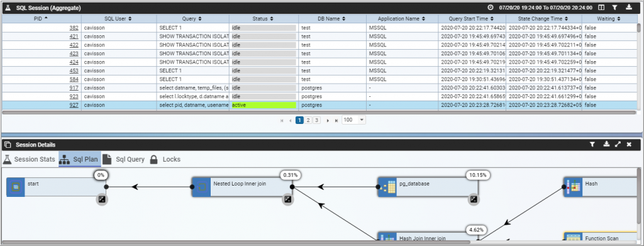Image resolution: width=644 pixels, height=246 pixels.
Task: Download Session Details plan
Action: click(x=607, y=145)
